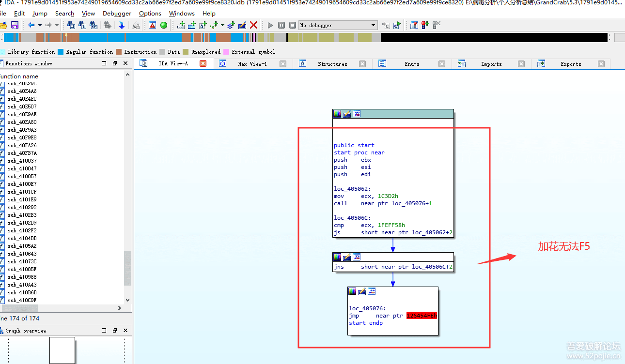This screenshot has height=364, width=625.
Task: Switch to the IDA View-A tab
Action: pos(173,63)
